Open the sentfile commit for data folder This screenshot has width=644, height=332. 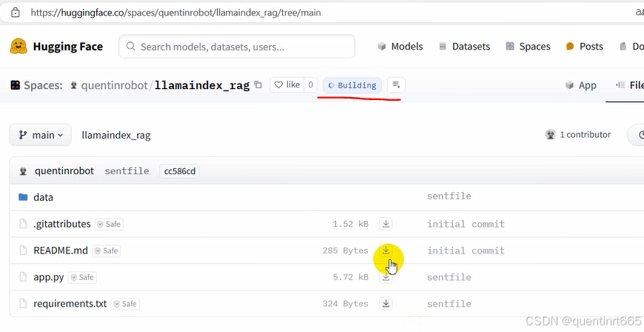coord(449,196)
